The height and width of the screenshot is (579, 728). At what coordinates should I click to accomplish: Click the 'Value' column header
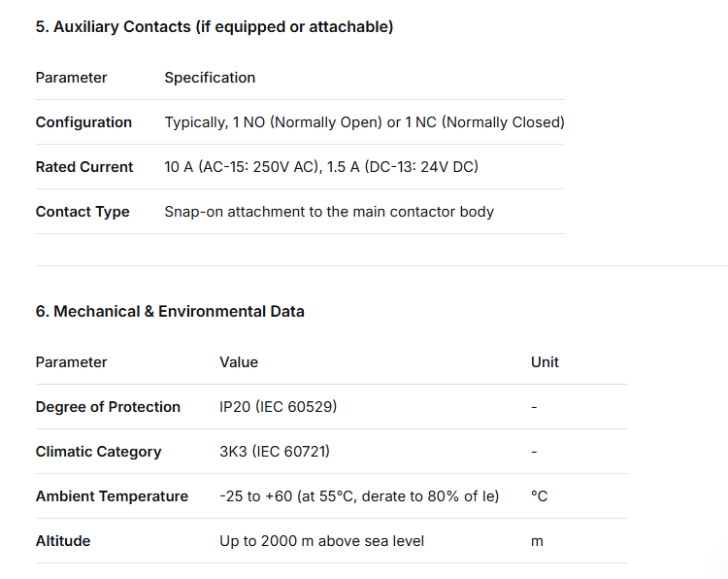point(239,362)
